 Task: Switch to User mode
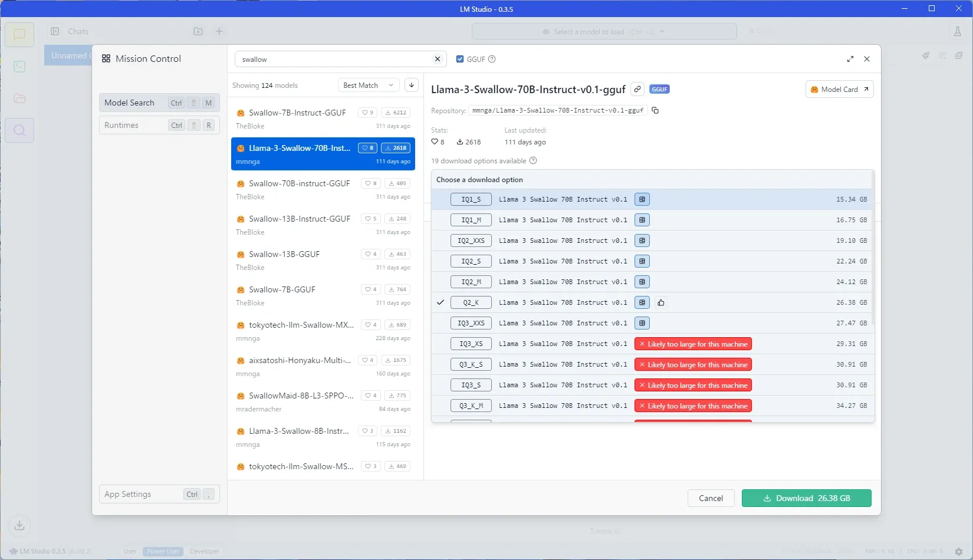point(130,551)
